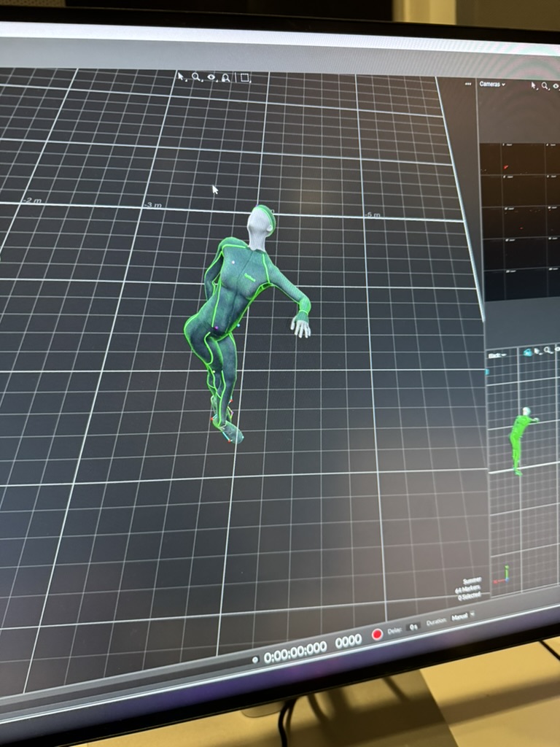Open the Cameras view dropdown
Image resolution: width=560 pixels, height=747 pixels.
tap(492, 85)
